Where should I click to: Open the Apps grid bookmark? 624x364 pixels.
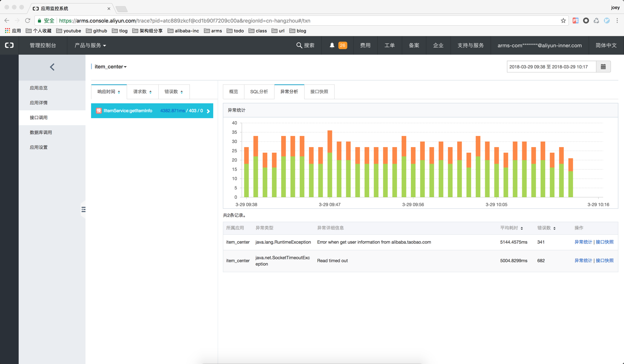coord(13,31)
